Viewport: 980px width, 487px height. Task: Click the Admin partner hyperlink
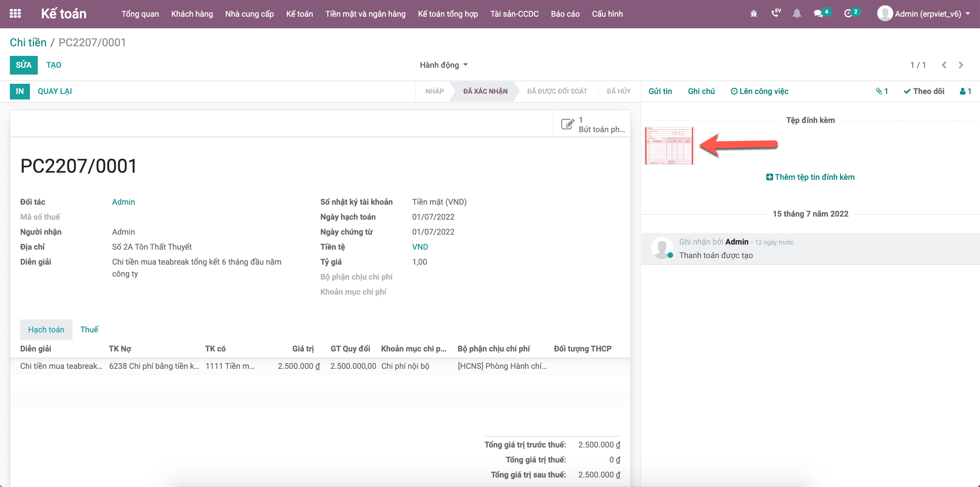coord(122,201)
